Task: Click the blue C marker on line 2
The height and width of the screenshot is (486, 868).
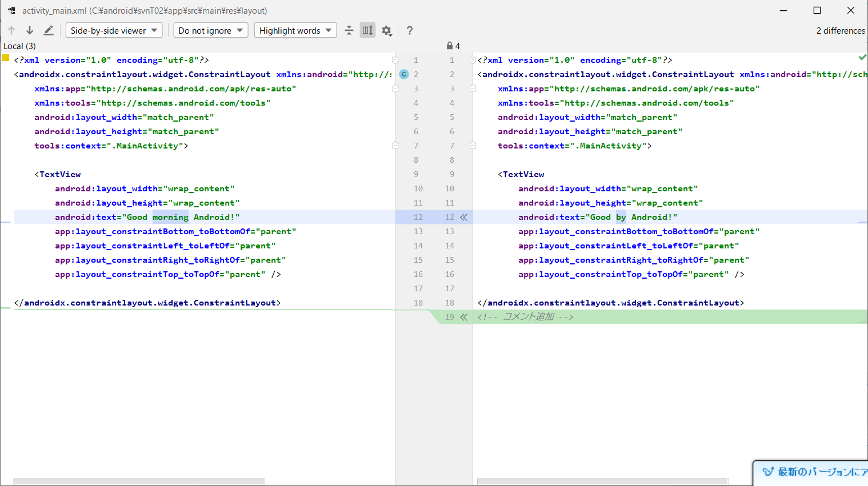Action: [404, 74]
